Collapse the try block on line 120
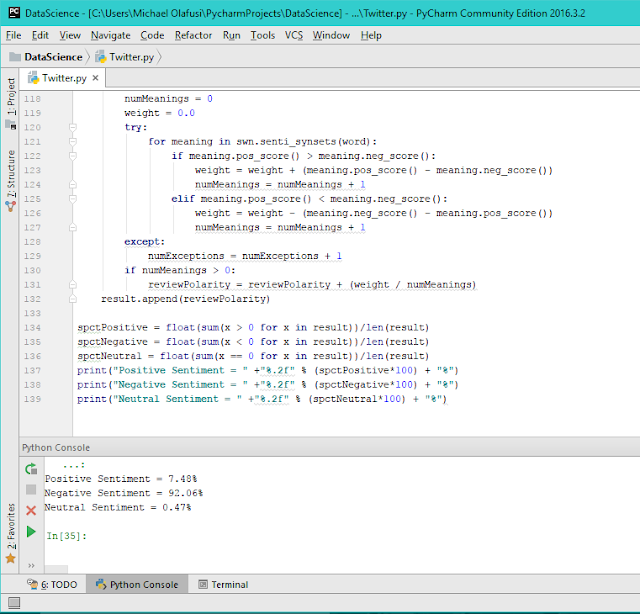 click(73, 127)
